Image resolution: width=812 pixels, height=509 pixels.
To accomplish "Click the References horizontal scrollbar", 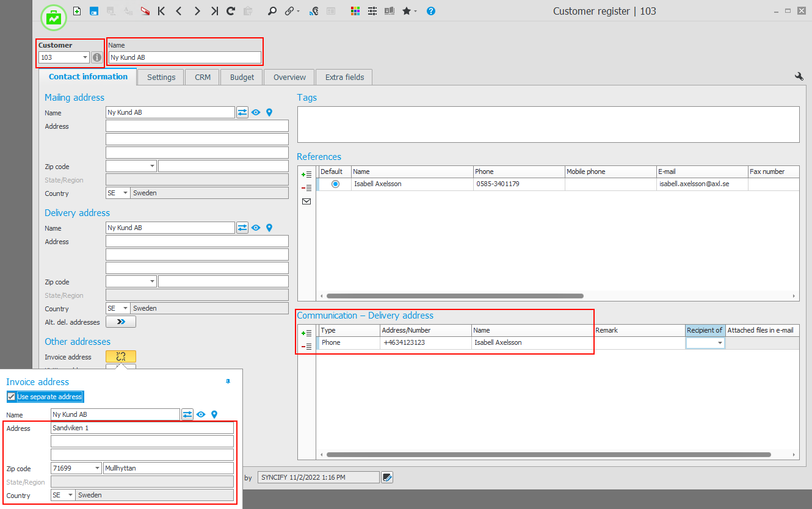I will [455, 296].
